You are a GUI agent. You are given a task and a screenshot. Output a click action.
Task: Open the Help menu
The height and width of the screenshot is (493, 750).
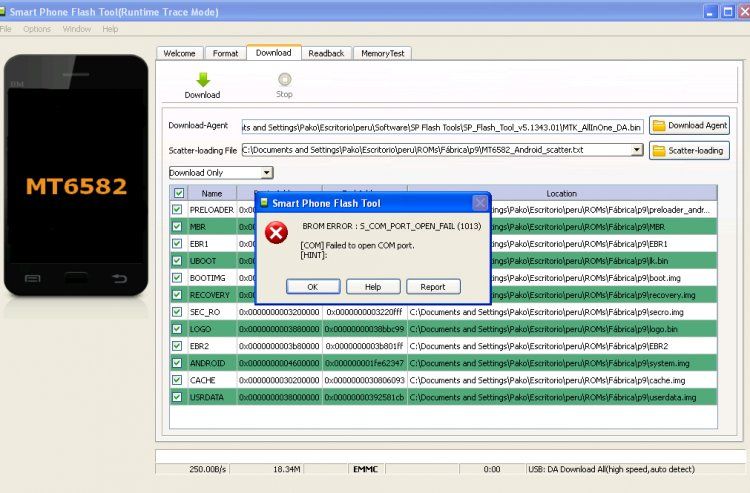[x=110, y=29]
